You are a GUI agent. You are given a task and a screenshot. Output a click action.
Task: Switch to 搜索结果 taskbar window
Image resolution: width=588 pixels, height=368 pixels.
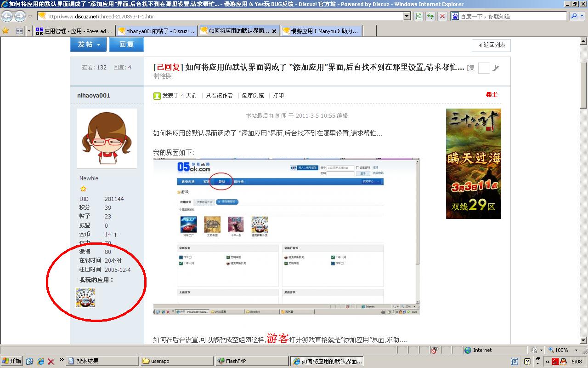tap(102, 361)
